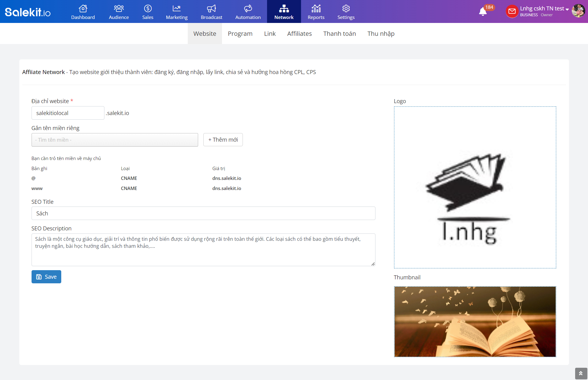Focus the website address field salekitiolocal
Screen dimensions: 588x380
point(68,113)
